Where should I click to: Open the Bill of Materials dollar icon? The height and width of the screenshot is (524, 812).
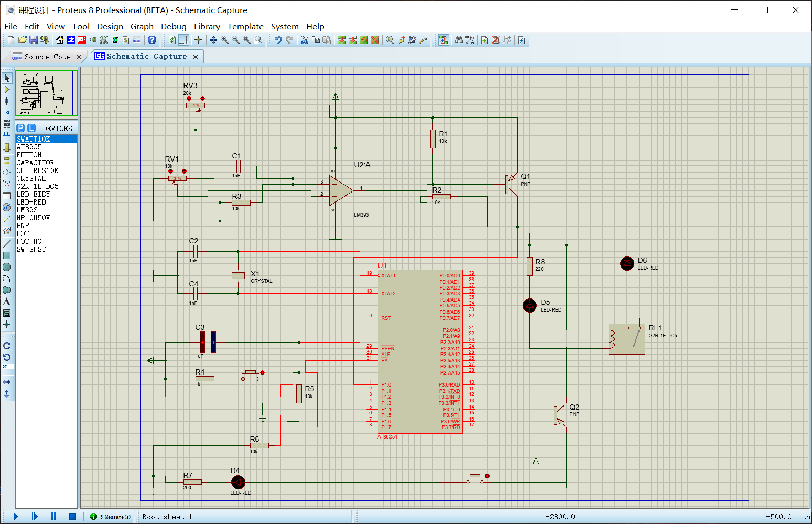(x=126, y=40)
